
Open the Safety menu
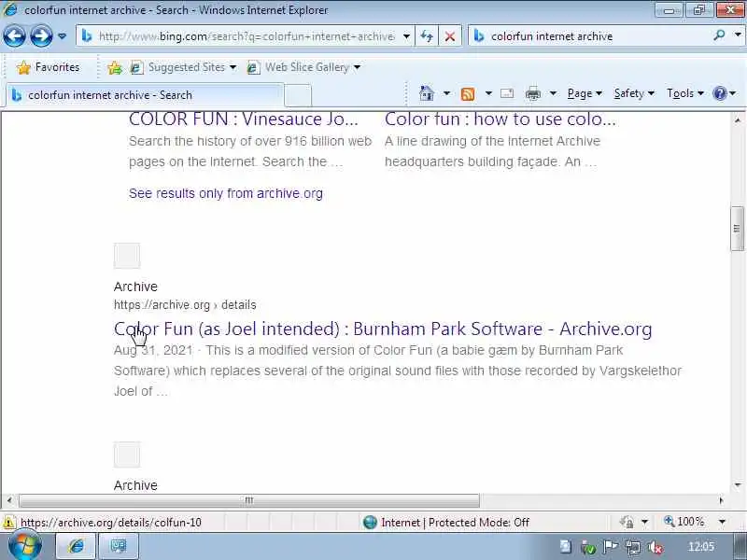pyautogui.click(x=634, y=93)
